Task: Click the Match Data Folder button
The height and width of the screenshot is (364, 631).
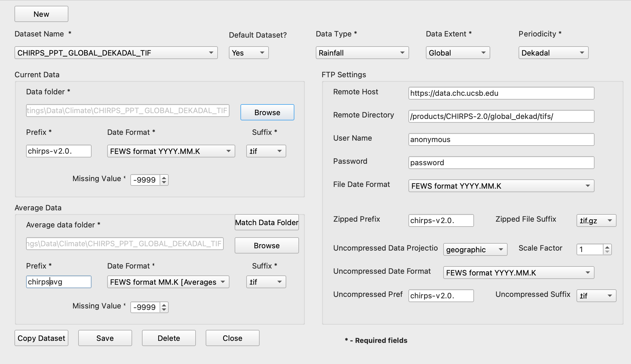Action: tap(267, 222)
